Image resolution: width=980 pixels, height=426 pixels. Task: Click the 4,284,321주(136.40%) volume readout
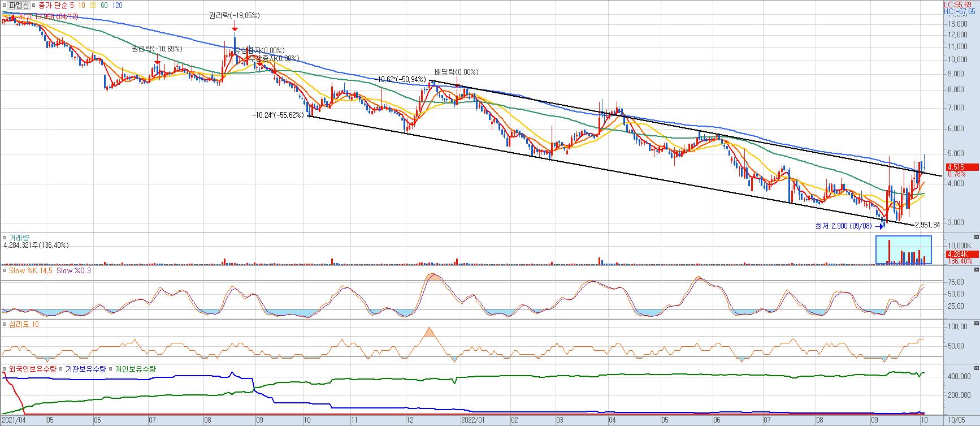pos(36,246)
